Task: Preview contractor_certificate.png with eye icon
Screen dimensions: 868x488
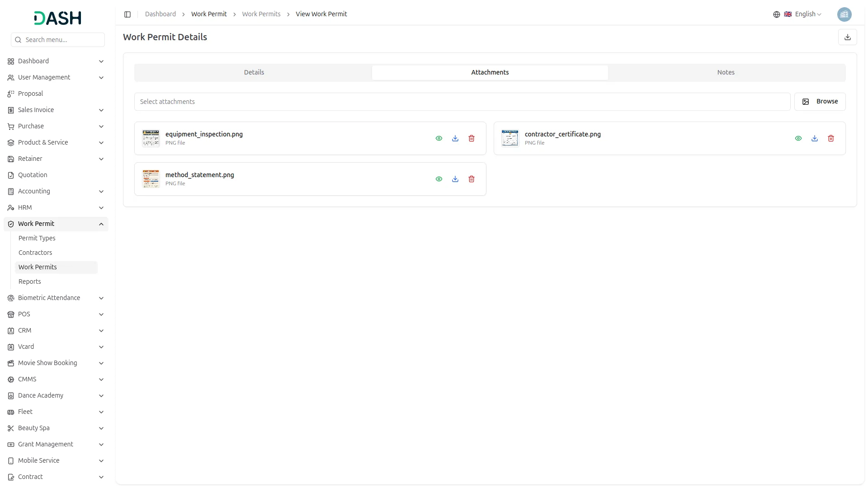Action: click(x=798, y=138)
